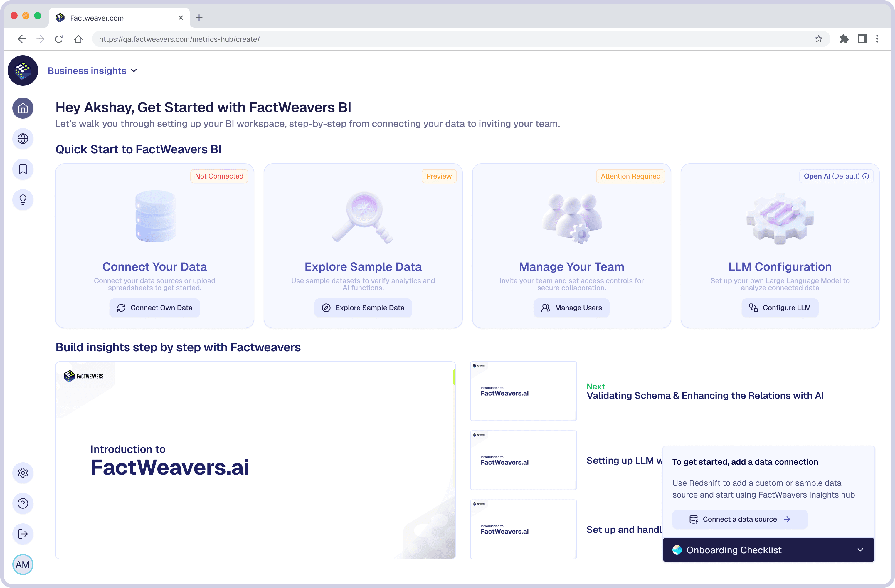
Task: Open the Validating Schema video thumbnail
Action: click(x=524, y=391)
